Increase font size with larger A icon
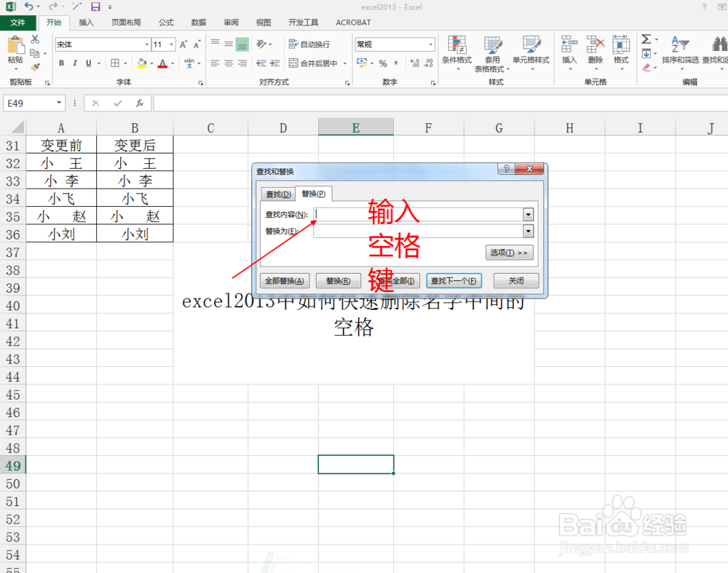The height and width of the screenshot is (573, 728). pos(183,44)
